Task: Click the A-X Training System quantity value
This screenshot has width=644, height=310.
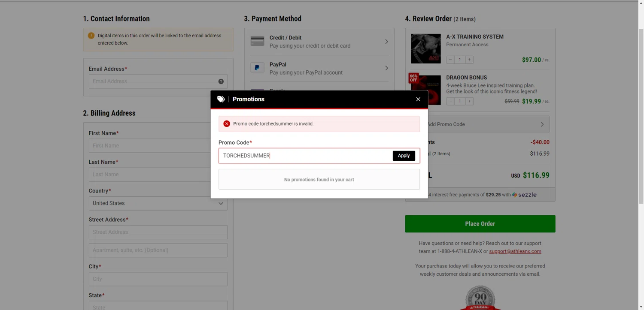Action: pos(460,60)
